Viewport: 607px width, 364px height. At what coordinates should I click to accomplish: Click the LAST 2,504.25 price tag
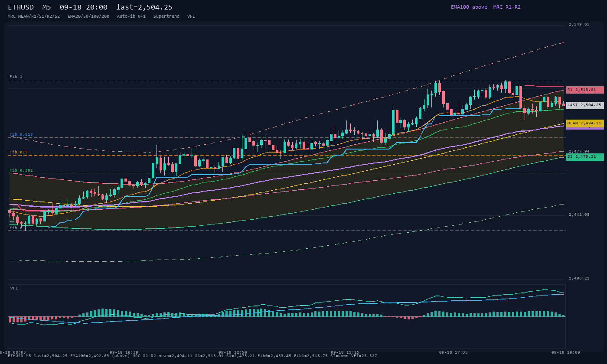(x=585, y=105)
